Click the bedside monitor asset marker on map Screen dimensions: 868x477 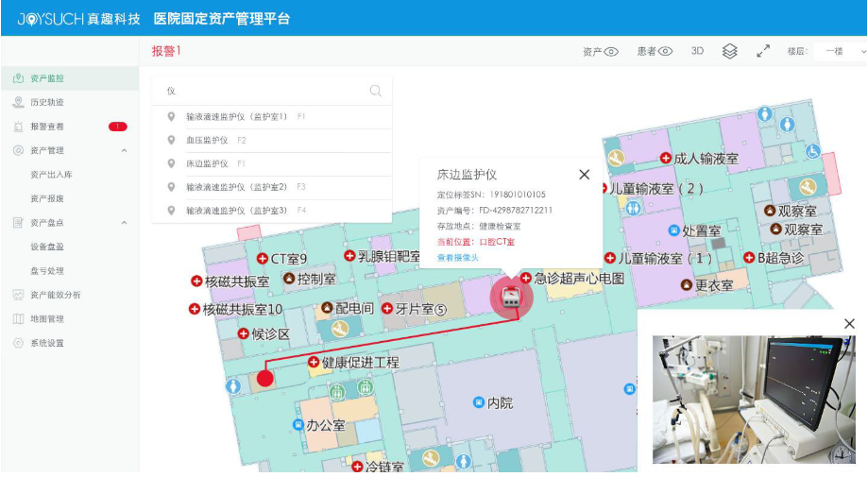point(512,298)
